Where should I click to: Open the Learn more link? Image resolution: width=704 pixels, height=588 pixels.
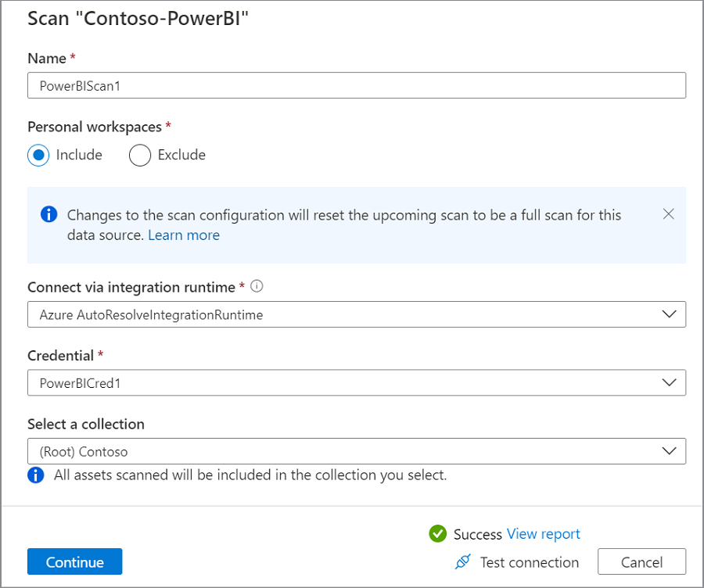[x=184, y=235]
